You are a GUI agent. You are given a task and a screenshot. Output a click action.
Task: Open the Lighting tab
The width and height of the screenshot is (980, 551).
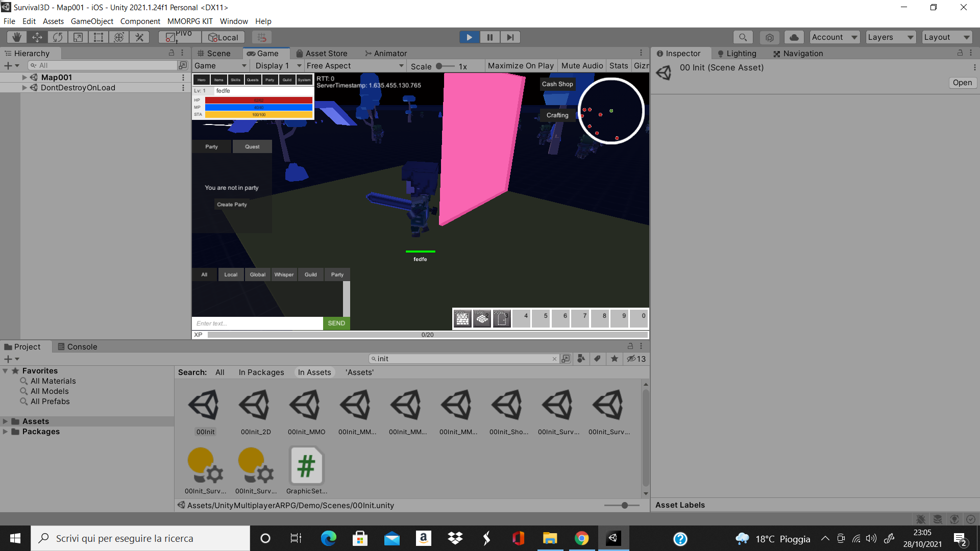737,54
